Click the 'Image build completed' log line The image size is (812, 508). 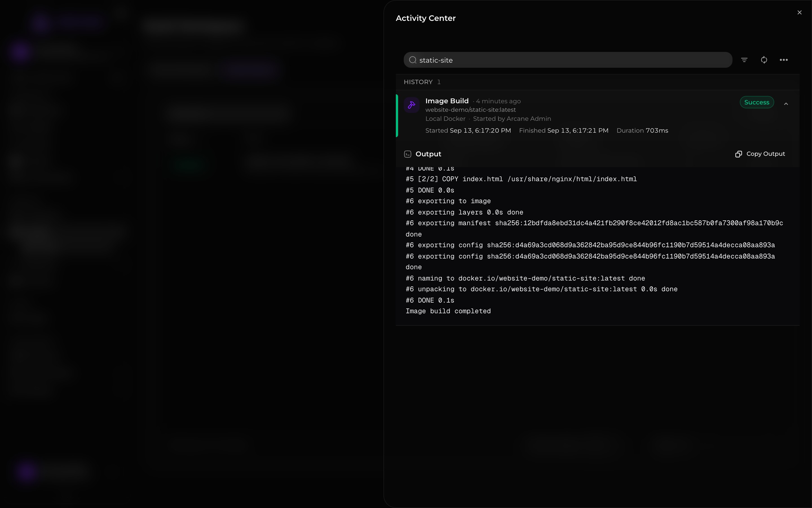pos(448,311)
